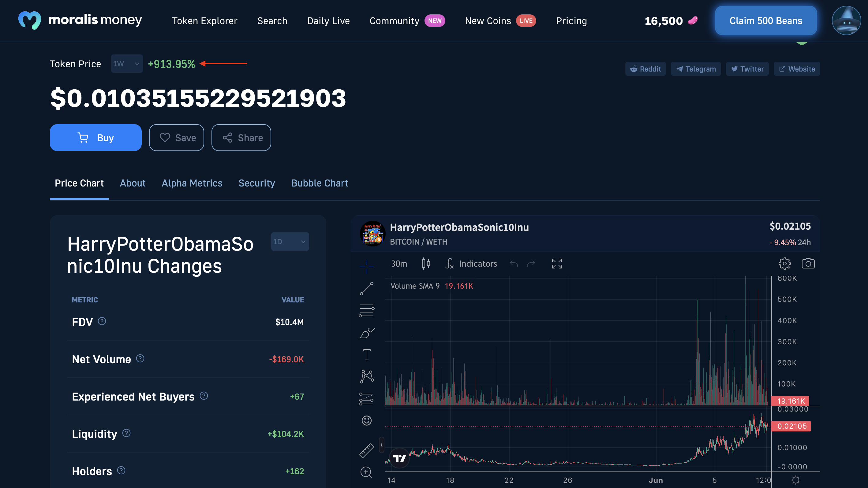
Task: Click the FDV help question icon
Action: coord(102,321)
